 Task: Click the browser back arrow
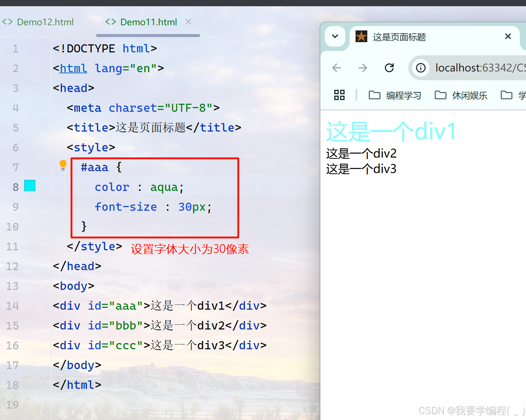tap(336, 68)
